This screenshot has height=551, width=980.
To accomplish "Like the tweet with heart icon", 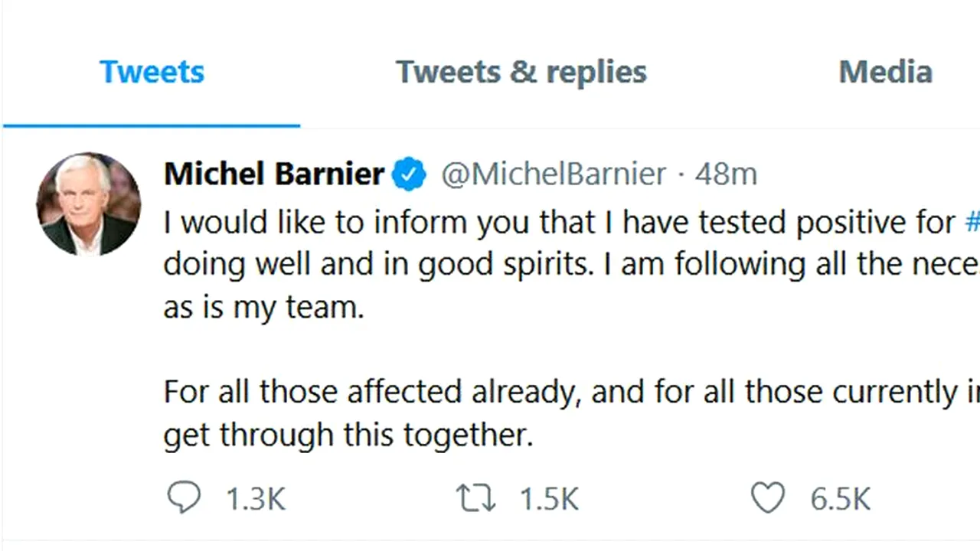I will (767, 498).
